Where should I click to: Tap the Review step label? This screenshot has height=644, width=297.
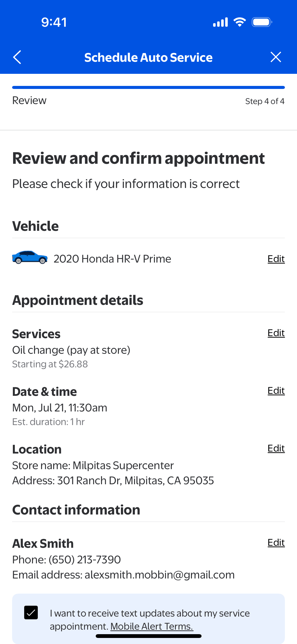tap(29, 101)
